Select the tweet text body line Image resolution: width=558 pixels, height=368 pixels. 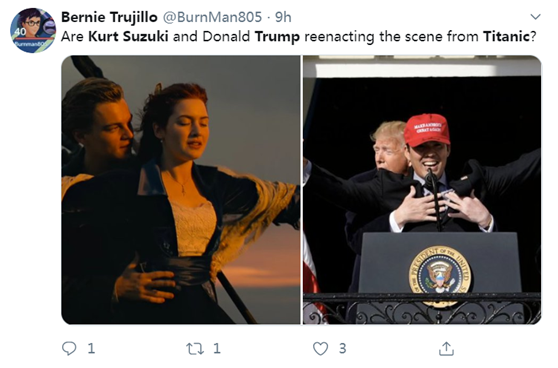click(x=299, y=37)
